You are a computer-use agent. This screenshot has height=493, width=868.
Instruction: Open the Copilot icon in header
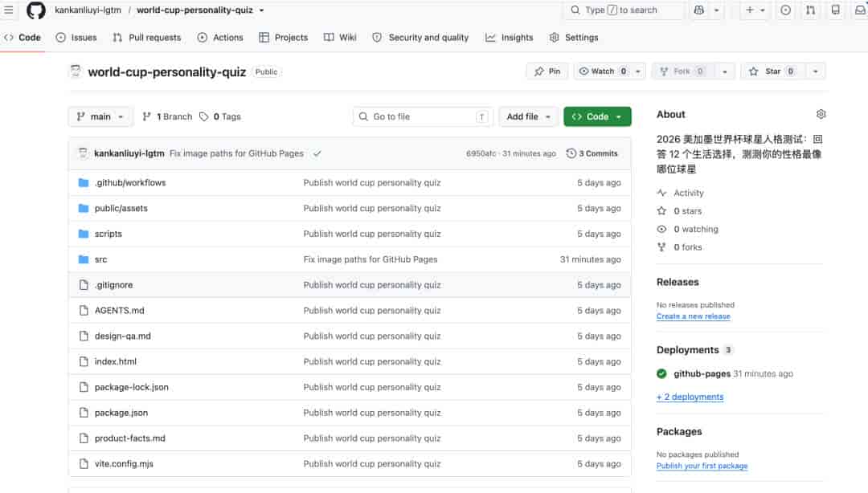(699, 10)
